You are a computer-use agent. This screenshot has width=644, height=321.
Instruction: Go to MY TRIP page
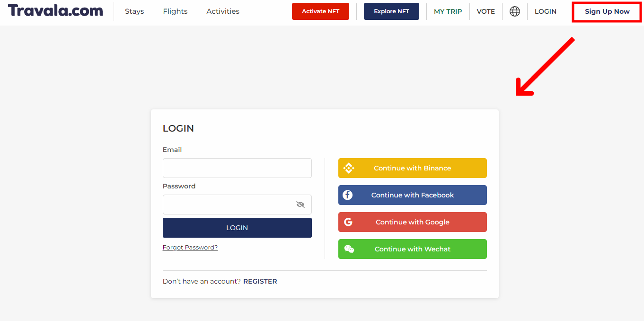click(x=448, y=11)
